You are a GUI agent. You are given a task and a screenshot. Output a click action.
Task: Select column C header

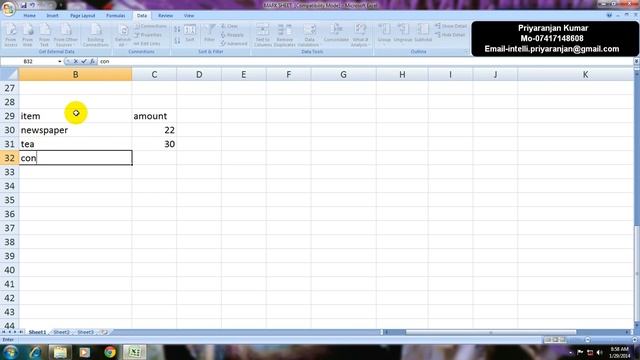click(x=154, y=75)
